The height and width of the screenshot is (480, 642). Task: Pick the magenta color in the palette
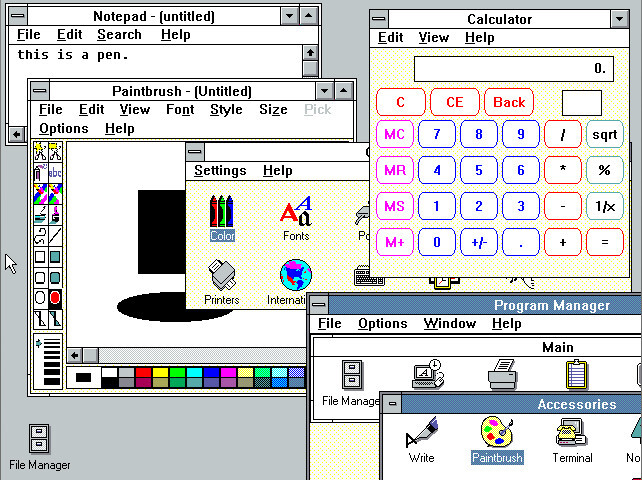pyautogui.click(x=228, y=372)
